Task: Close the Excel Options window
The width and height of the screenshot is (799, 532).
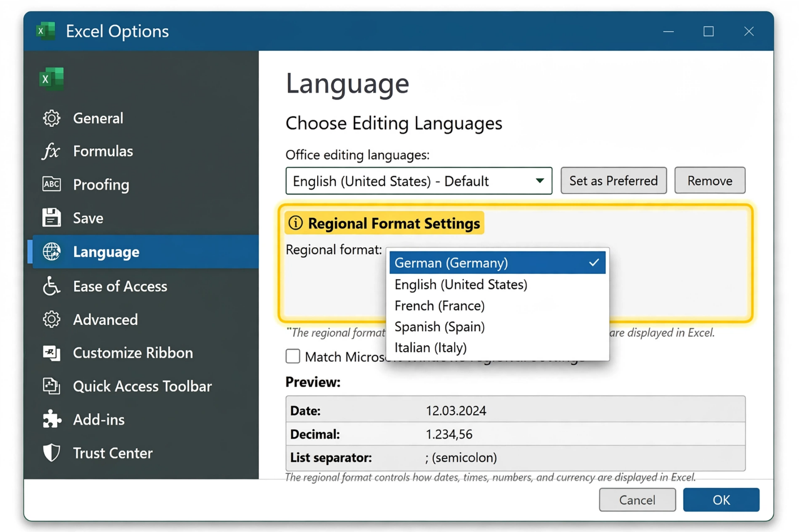Action: click(749, 31)
